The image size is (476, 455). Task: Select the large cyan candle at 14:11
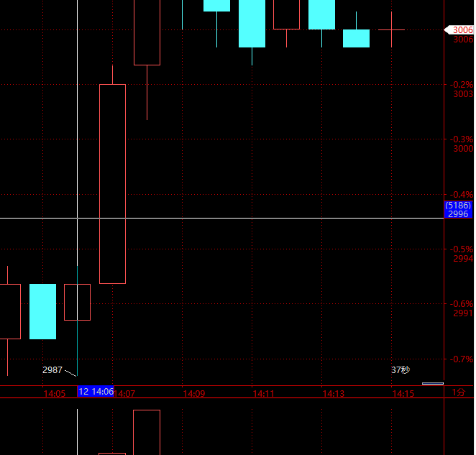(x=252, y=24)
